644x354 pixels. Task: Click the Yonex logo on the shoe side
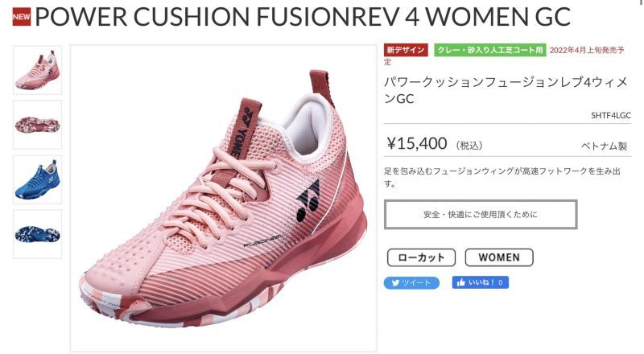tap(308, 200)
